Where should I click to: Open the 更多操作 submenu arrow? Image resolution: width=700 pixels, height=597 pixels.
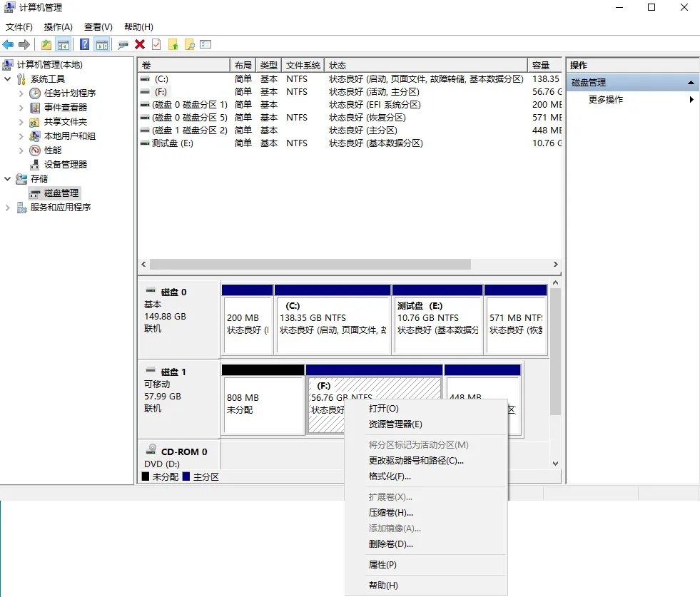coord(689,99)
